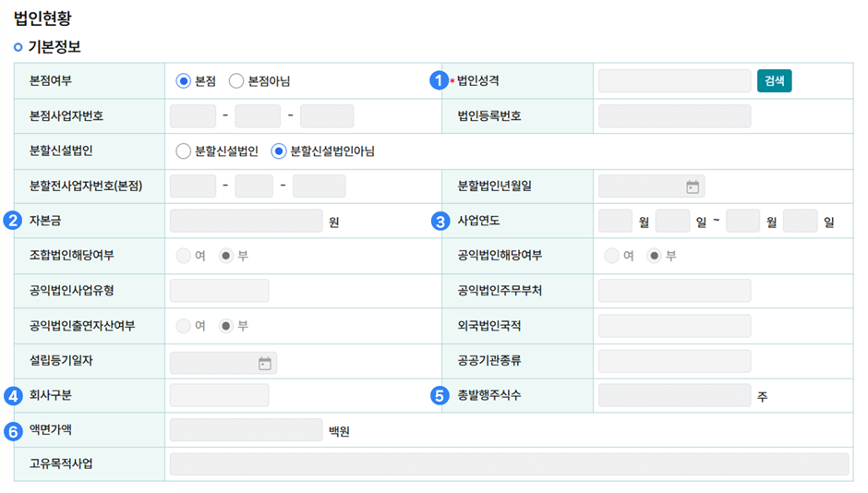Select the 본점아님 radio option
Screen dimensions: 868x493
click(236, 81)
